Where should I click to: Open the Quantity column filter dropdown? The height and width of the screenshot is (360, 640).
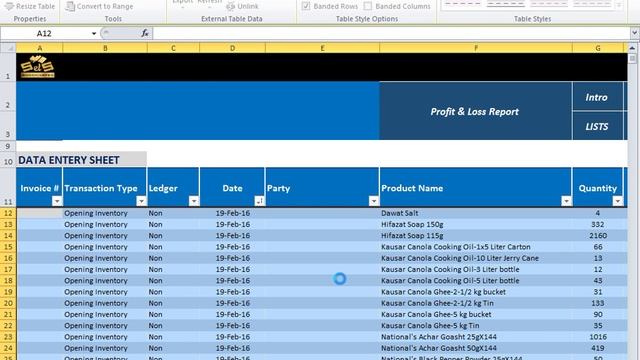[x=618, y=201]
